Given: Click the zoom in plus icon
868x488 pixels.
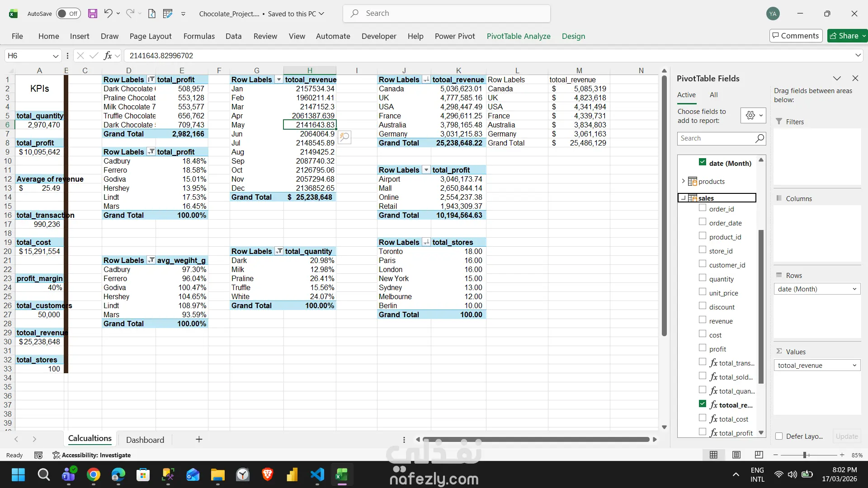Looking at the screenshot, I should tap(842, 455).
